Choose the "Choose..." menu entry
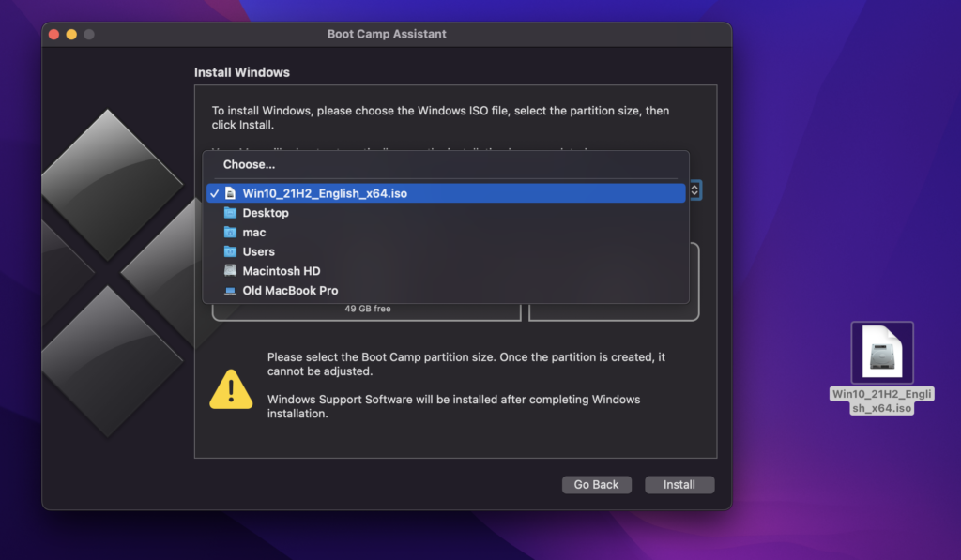 pyautogui.click(x=446, y=164)
